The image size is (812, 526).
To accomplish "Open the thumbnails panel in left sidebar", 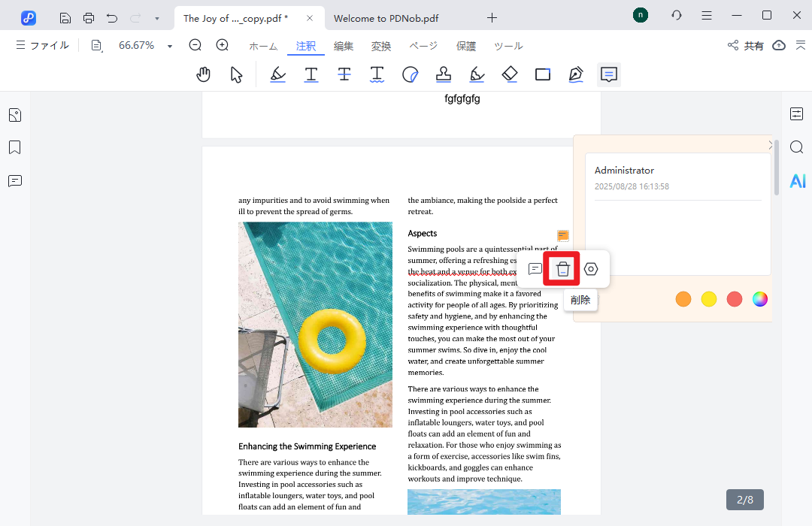I will tap(15, 115).
